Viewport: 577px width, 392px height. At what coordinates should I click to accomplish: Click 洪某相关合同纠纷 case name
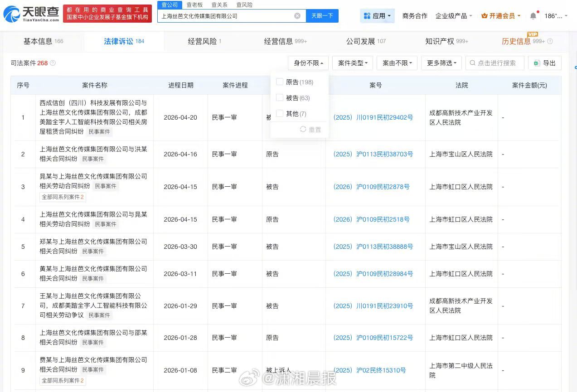pos(93,154)
